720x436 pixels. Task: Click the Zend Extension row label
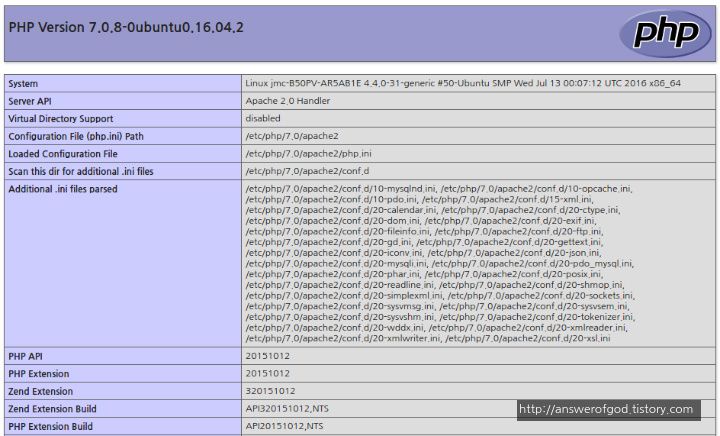40,391
